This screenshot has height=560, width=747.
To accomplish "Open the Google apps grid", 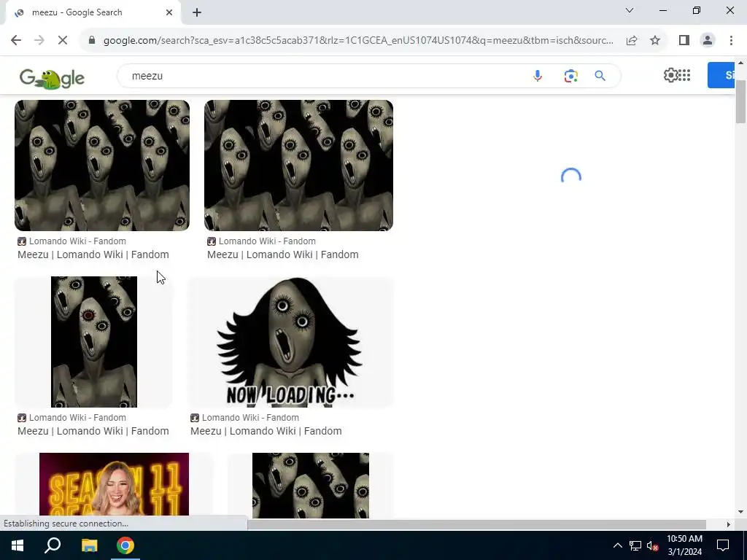I will point(684,75).
